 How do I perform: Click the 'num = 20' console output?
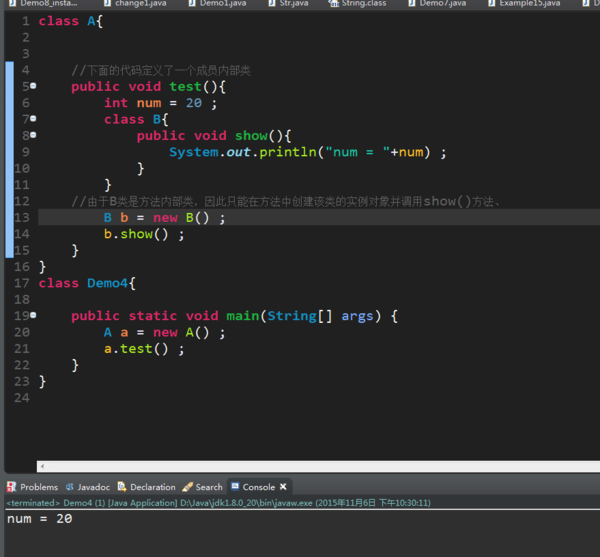click(39, 519)
